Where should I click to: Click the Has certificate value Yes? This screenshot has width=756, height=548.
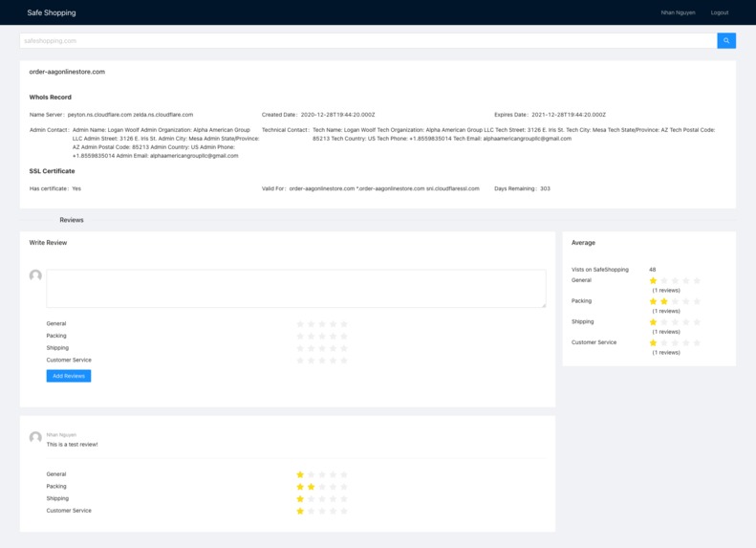click(x=76, y=188)
